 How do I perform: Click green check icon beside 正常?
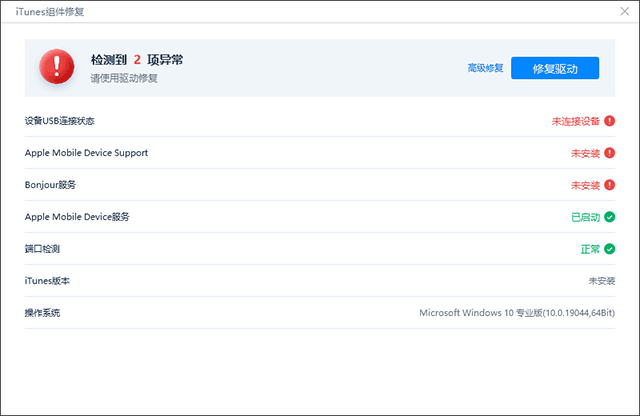tap(609, 249)
